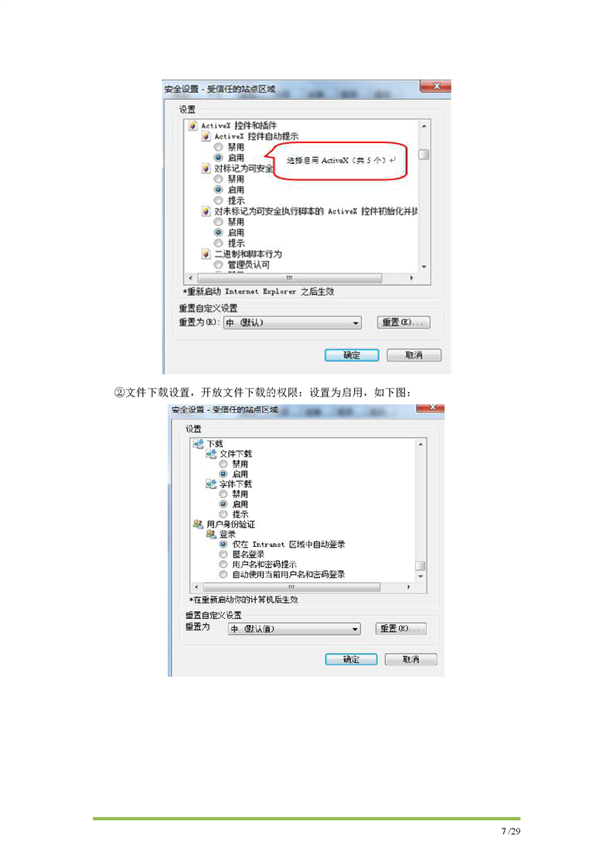The image size is (613, 868).
Task: Click the 二进制和脚本行为 setting icon
Action: [206, 254]
